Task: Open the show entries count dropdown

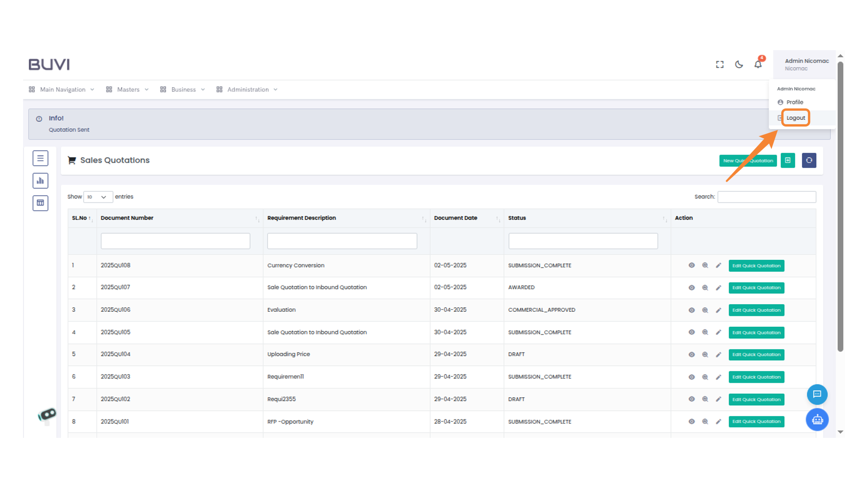Action: tap(98, 197)
